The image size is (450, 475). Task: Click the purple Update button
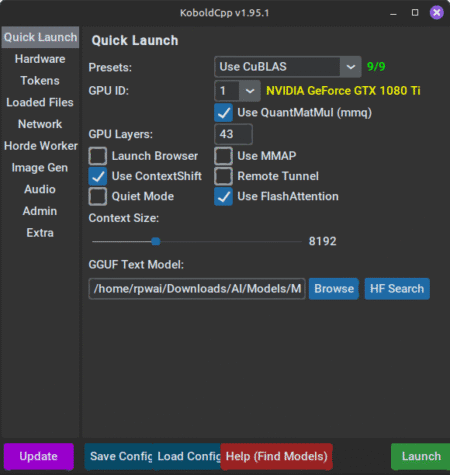click(39, 456)
